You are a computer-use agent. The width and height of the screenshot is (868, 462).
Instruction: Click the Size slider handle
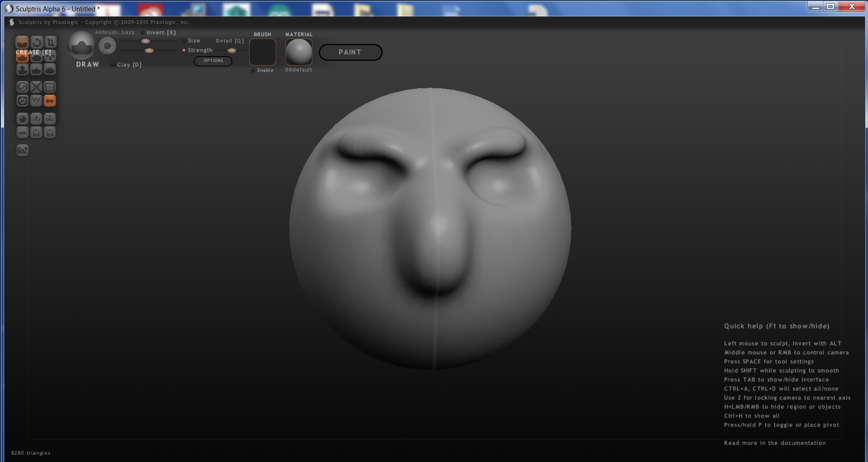145,41
